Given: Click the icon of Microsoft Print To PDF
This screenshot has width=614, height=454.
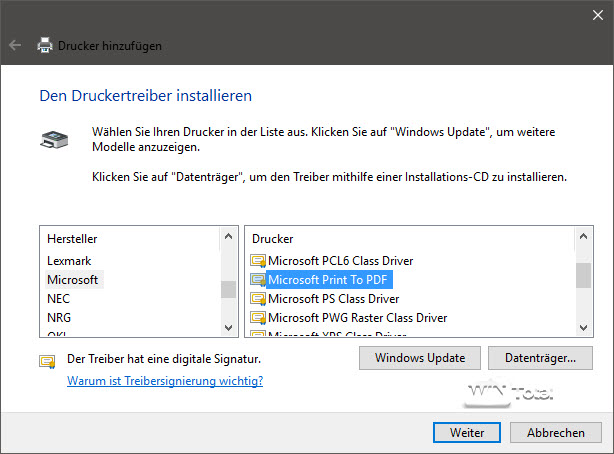Looking at the screenshot, I should [258, 280].
